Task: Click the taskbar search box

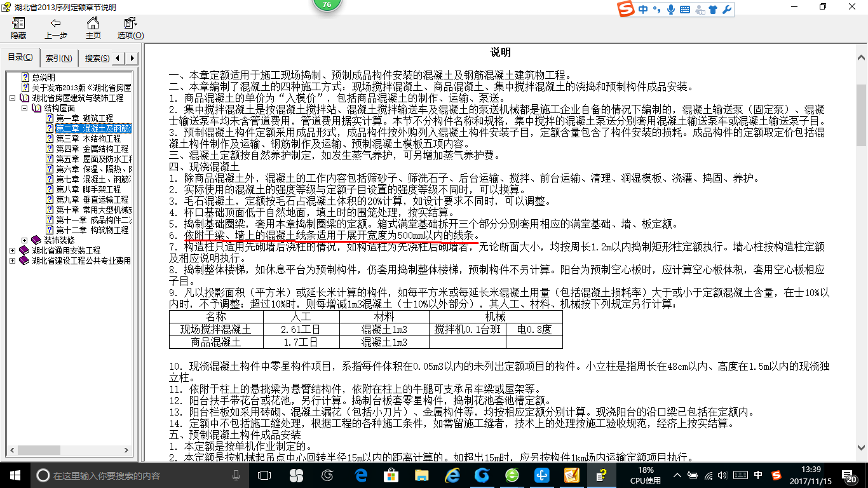Action: point(138,475)
